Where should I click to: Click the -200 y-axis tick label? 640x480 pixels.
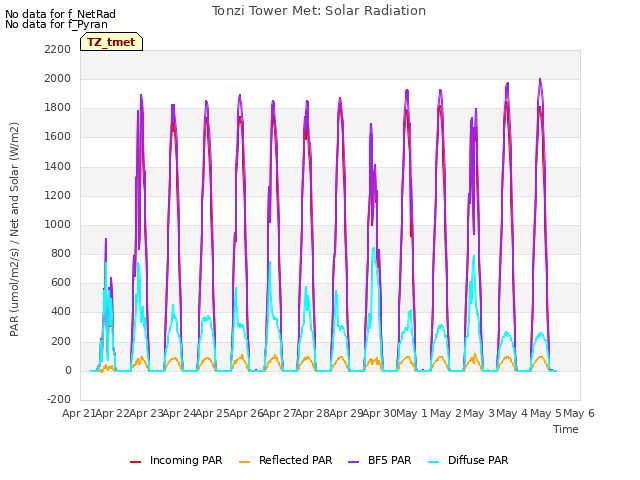point(59,399)
